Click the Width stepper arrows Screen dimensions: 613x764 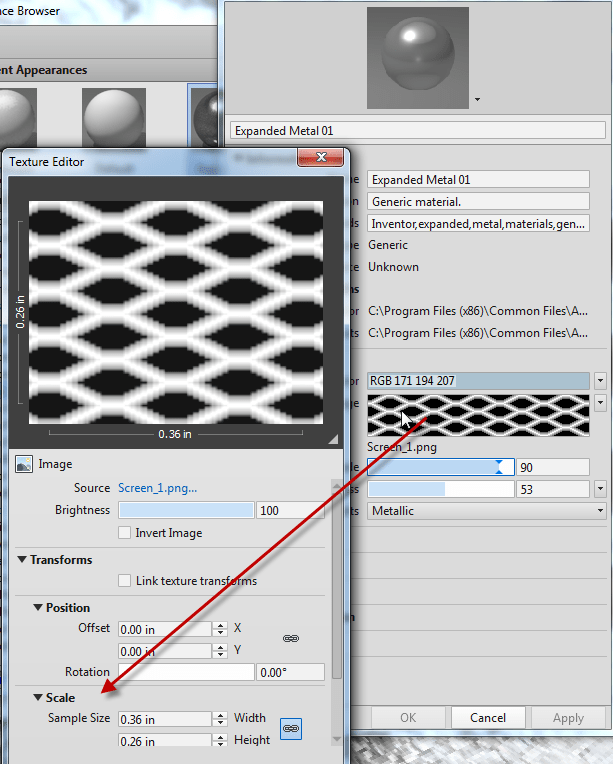click(x=220, y=719)
